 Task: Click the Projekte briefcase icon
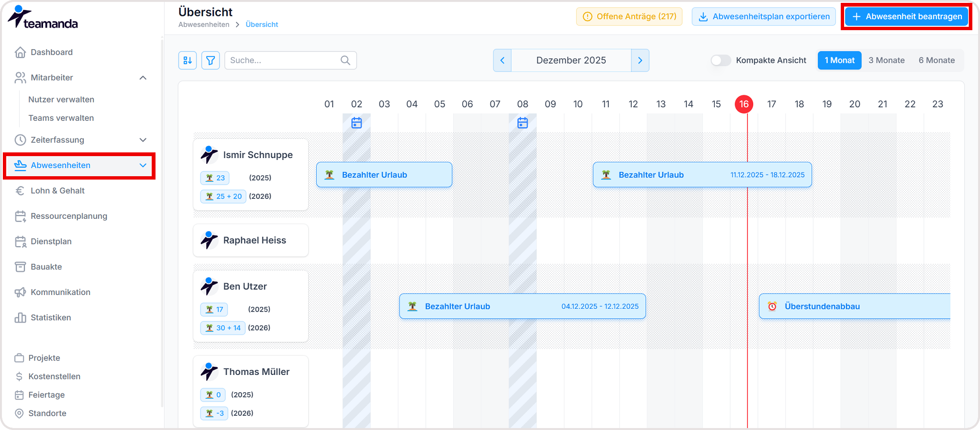19,358
